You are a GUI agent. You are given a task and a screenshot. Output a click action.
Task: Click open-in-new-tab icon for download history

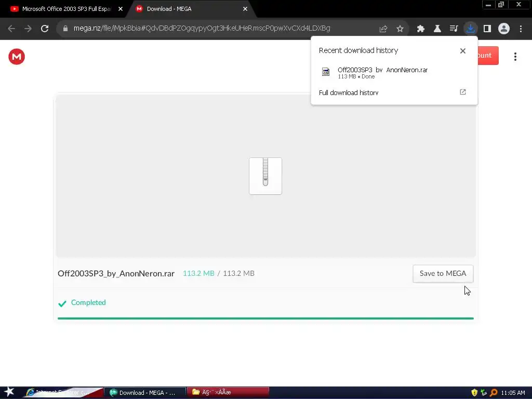click(463, 92)
